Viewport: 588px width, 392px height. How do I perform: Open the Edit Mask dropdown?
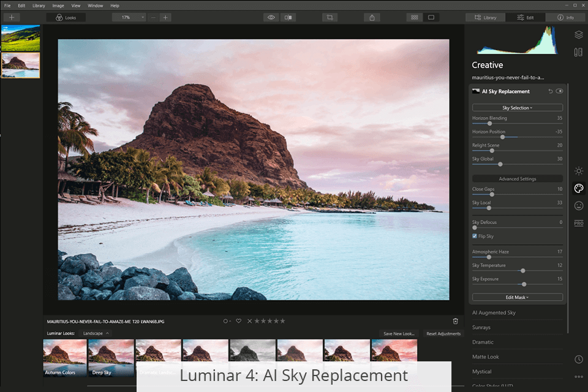tap(517, 296)
